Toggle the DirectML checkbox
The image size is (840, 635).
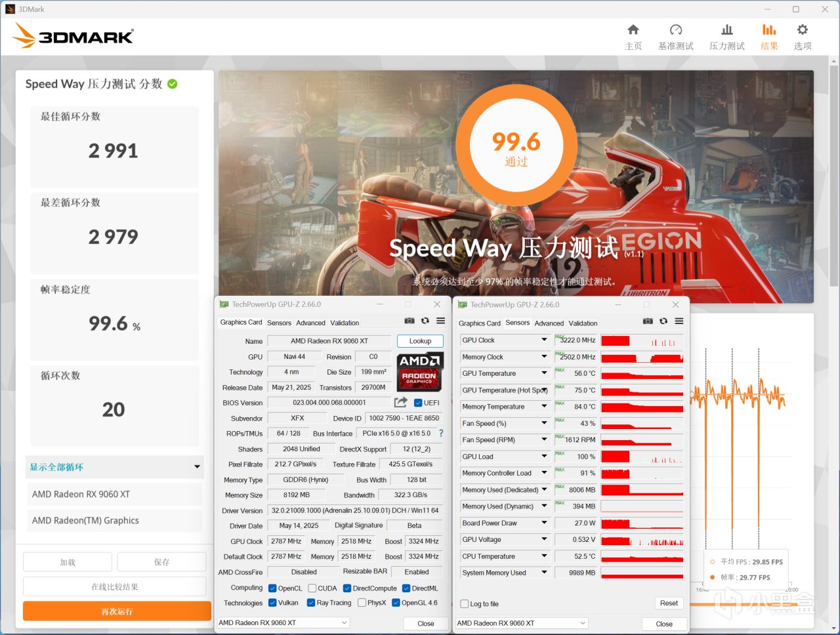tap(406, 588)
